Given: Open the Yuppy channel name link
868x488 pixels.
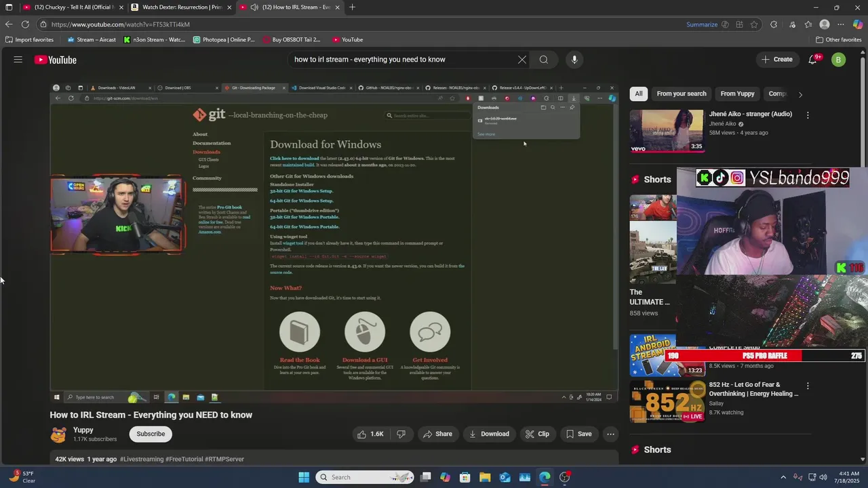Looking at the screenshot, I should coord(83,430).
